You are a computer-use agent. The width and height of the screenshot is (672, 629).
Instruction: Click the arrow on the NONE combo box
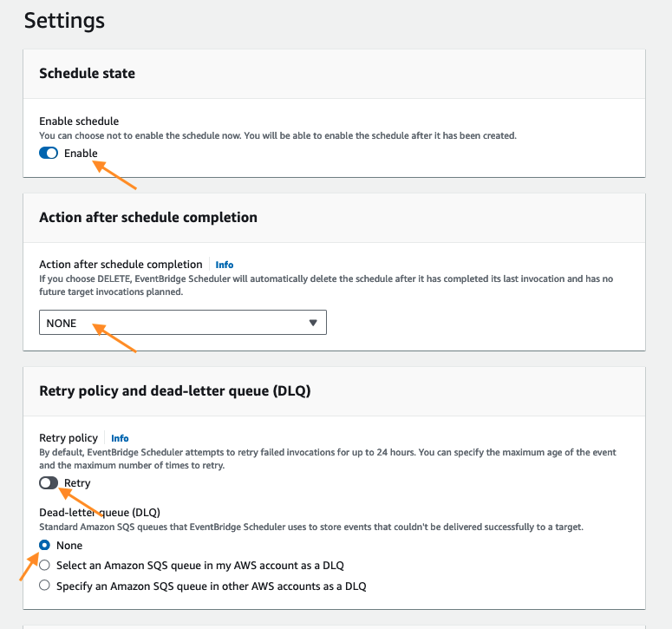tap(313, 324)
